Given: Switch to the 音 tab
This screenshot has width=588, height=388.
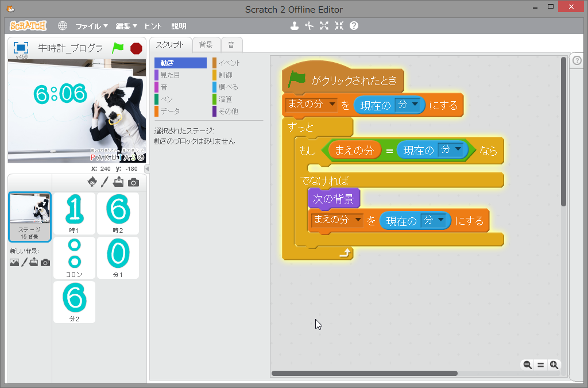Looking at the screenshot, I should pos(231,45).
